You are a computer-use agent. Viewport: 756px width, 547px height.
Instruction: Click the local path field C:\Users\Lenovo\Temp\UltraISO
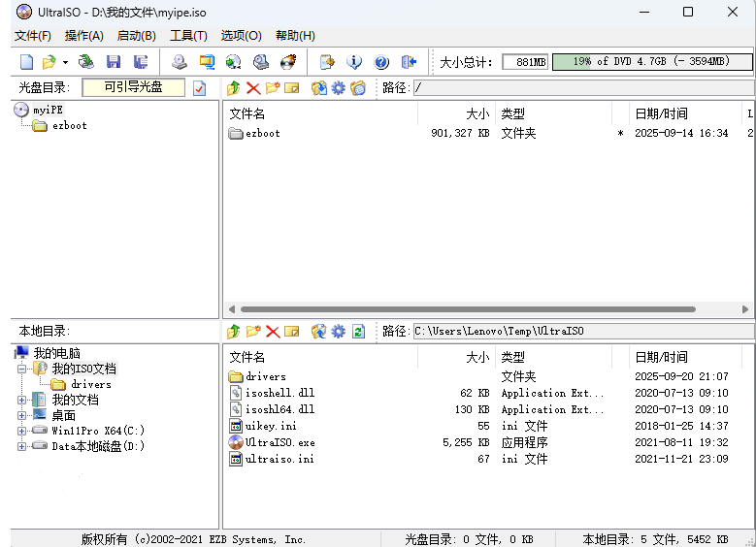point(583,331)
